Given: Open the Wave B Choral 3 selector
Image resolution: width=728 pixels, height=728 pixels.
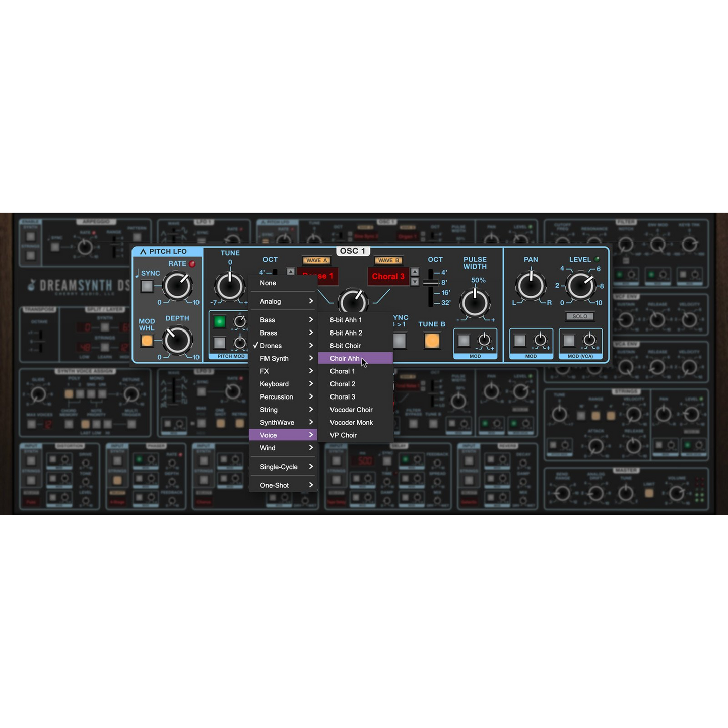Looking at the screenshot, I should coord(388,276).
